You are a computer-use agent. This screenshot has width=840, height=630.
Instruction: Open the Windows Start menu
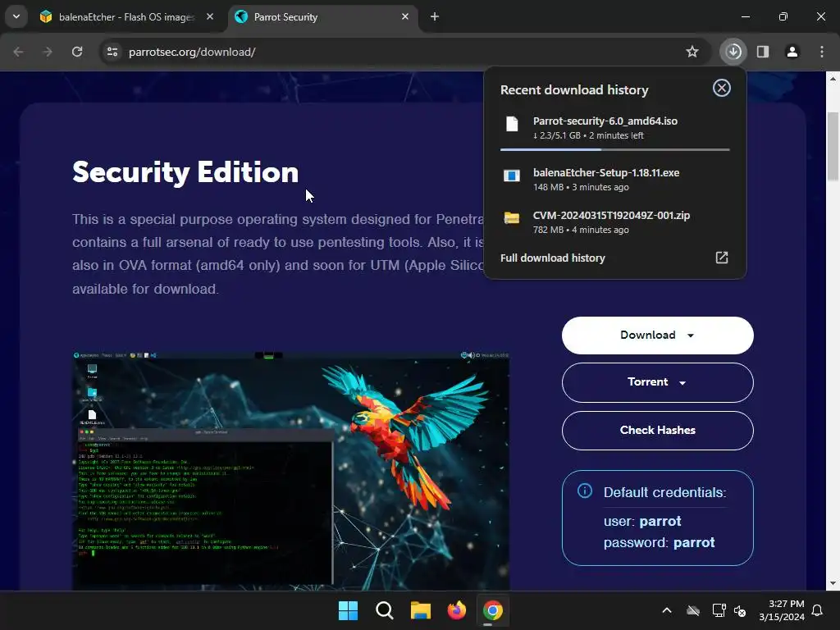coord(348,610)
